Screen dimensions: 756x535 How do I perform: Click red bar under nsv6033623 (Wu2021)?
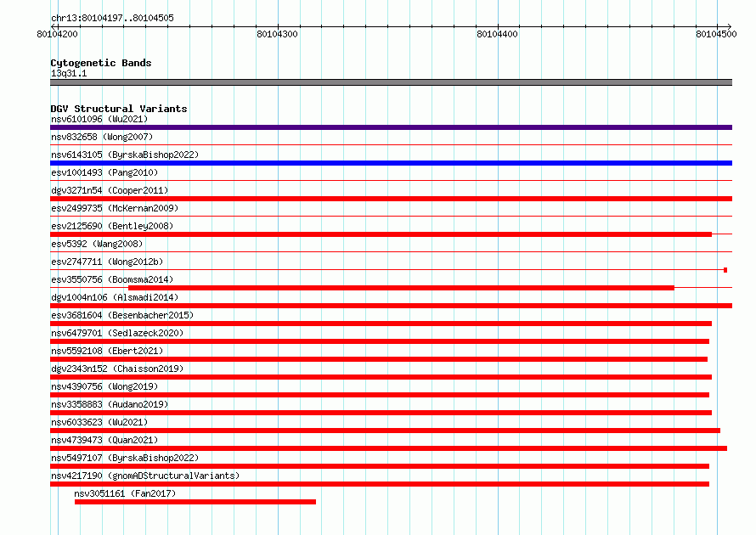pyautogui.click(x=386, y=431)
